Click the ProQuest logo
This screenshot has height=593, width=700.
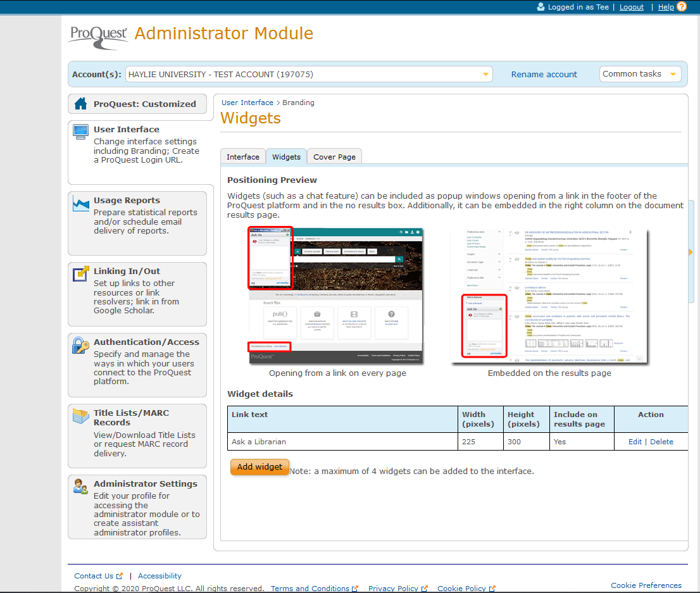(98, 37)
